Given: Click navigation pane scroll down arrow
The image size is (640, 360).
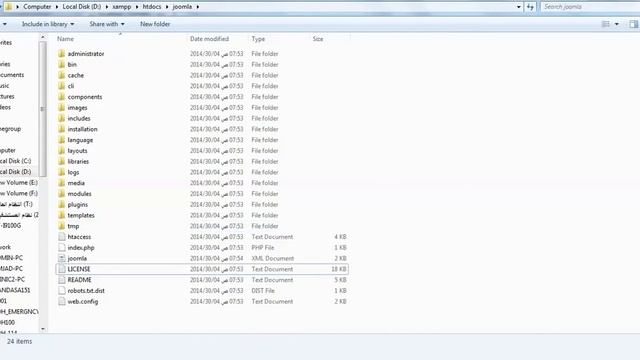Looking at the screenshot, I should point(43,329).
